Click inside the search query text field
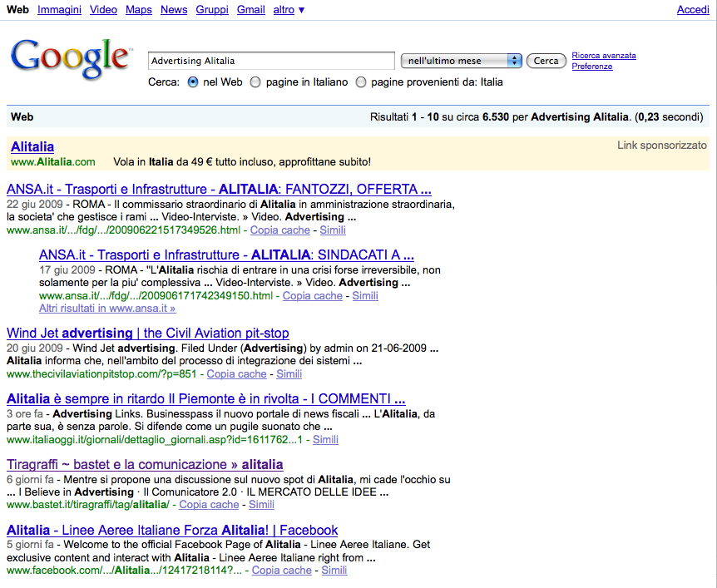Viewport: 717px width, 588px height. pyautogui.click(x=271, y=61)
